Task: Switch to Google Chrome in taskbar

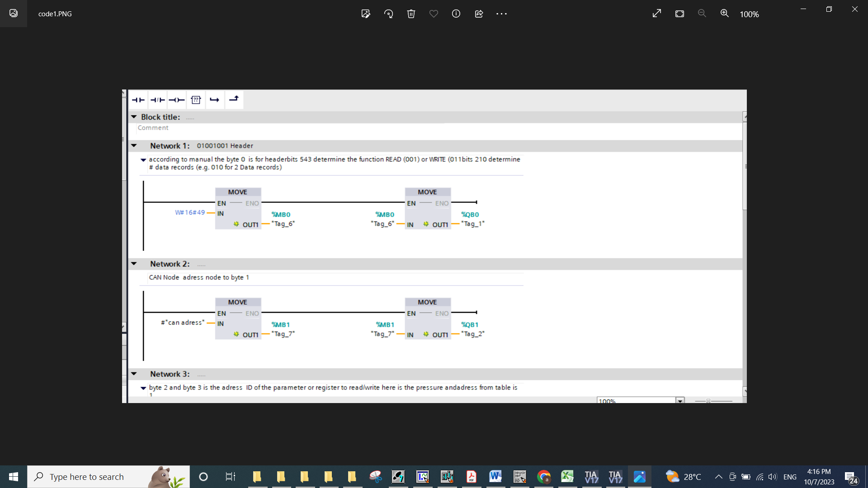Action: pos(544,477)
